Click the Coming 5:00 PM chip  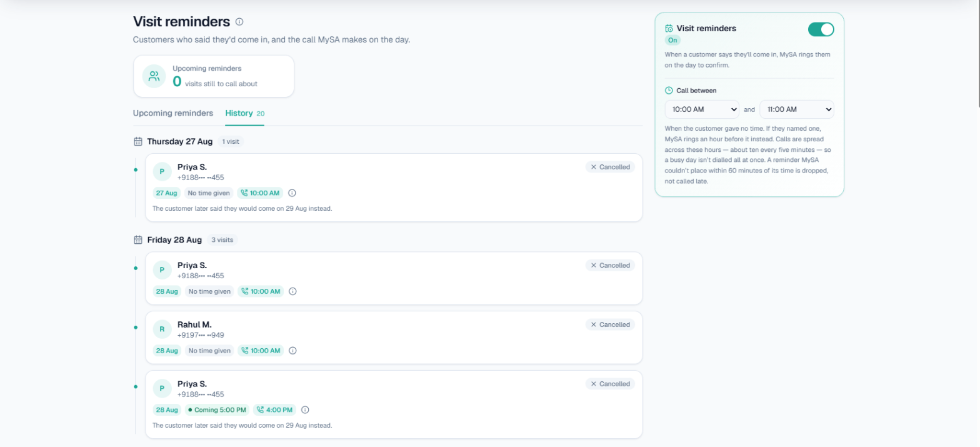[x=217, y=410]
